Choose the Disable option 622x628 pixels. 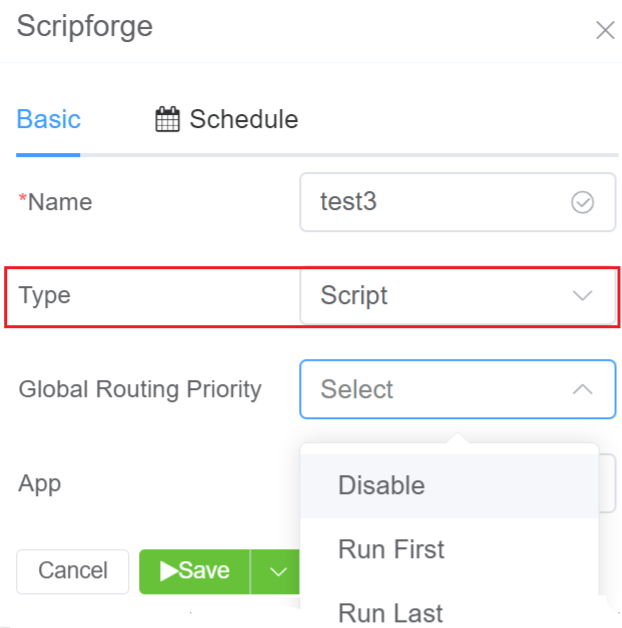(x=382, y=485)
